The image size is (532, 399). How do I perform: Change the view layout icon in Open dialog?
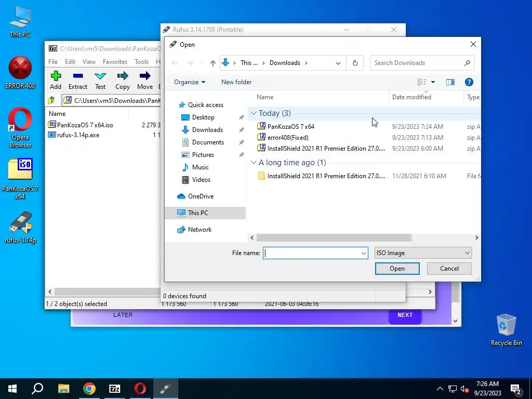(x=422, y=82)
